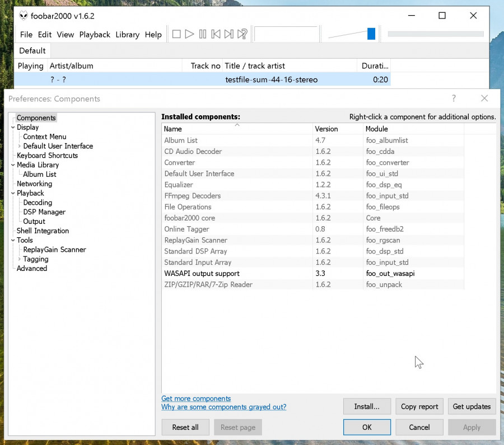Select Keyboard Shortcuts in preferences tree
504x445 pixels.
coord(47,156)
